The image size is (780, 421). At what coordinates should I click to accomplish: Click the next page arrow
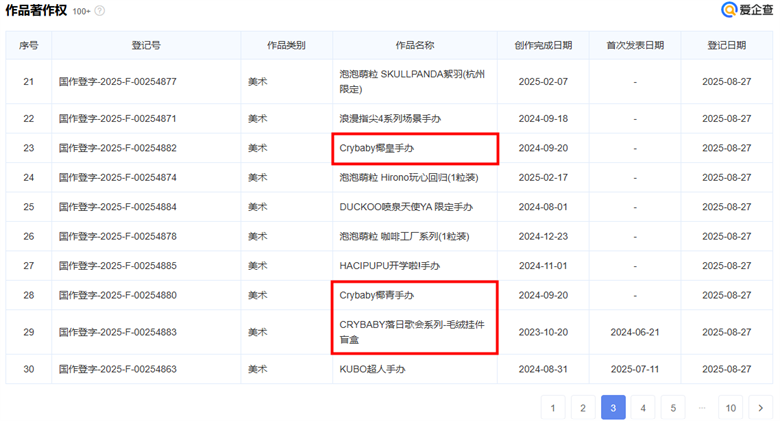point(760,408)
